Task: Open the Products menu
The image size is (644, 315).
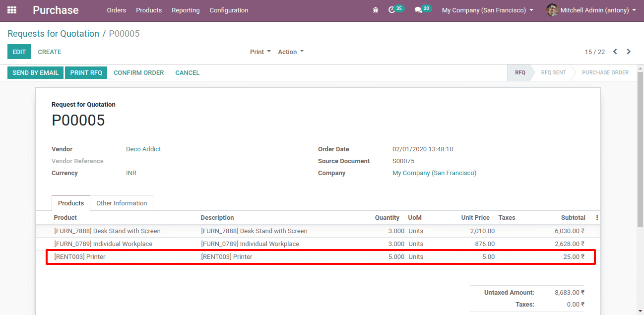Action: point(149,10)
